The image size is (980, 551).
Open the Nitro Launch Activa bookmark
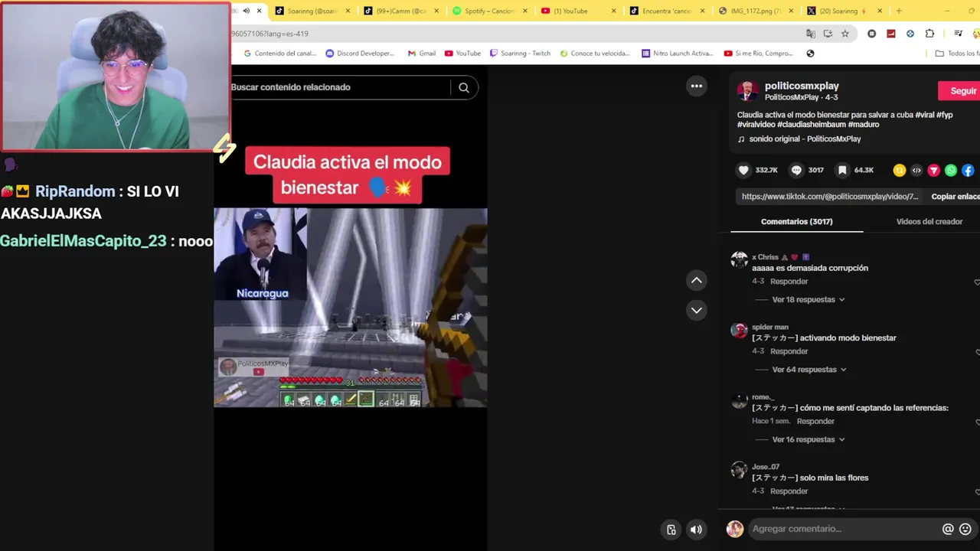[677, 54]
